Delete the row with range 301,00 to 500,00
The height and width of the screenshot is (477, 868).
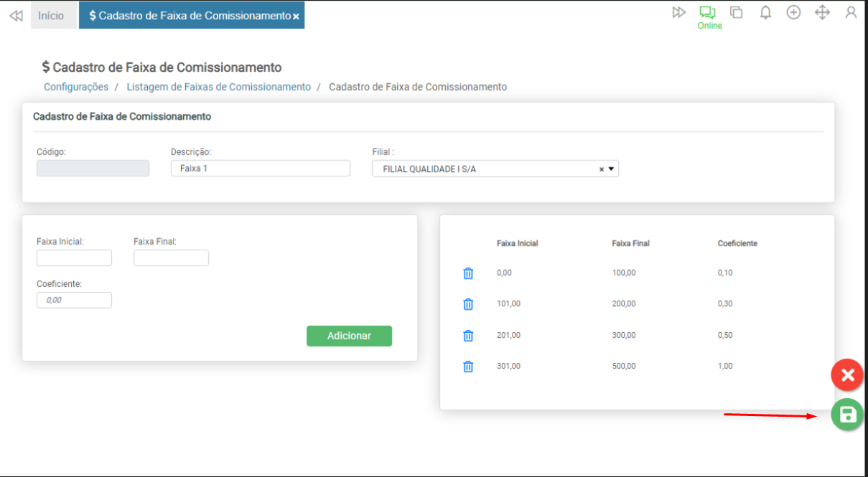tap(468, 367)
